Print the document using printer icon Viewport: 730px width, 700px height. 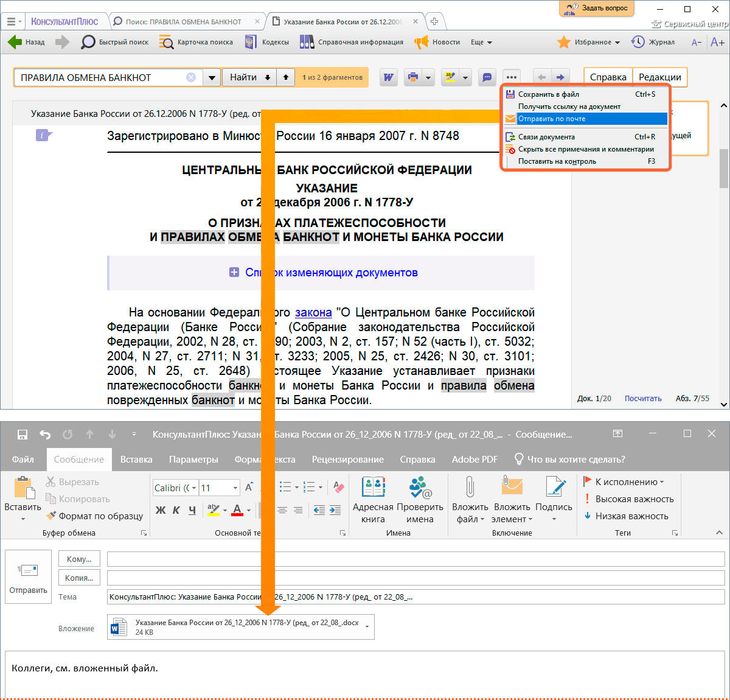tap(413, 77)
